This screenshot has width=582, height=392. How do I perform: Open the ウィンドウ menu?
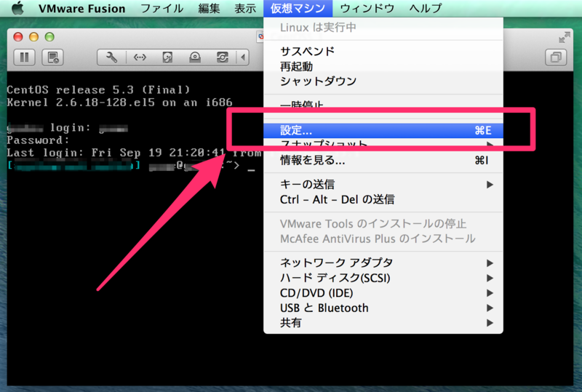tap(367, 8)
